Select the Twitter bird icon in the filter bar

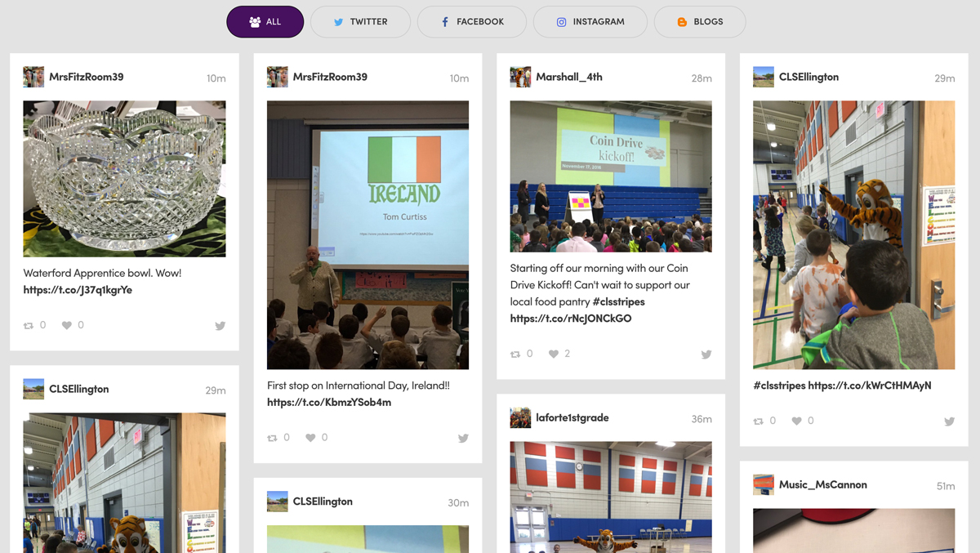(x=337, y=22)
